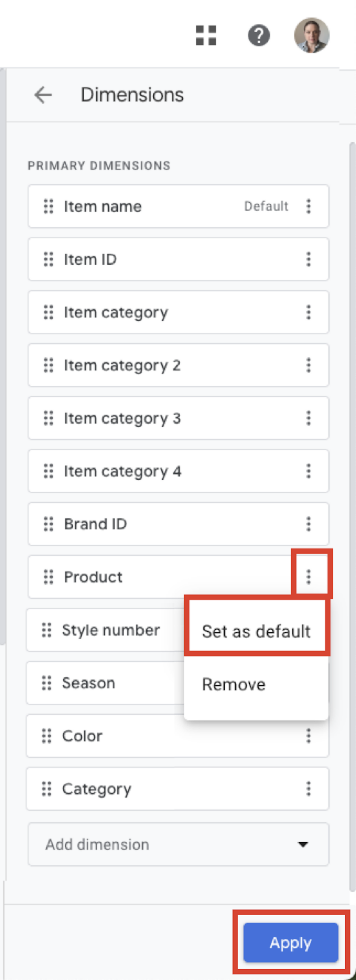Click the Season row drag handle
Screen dimensions: 356x980
coord(46,683)
